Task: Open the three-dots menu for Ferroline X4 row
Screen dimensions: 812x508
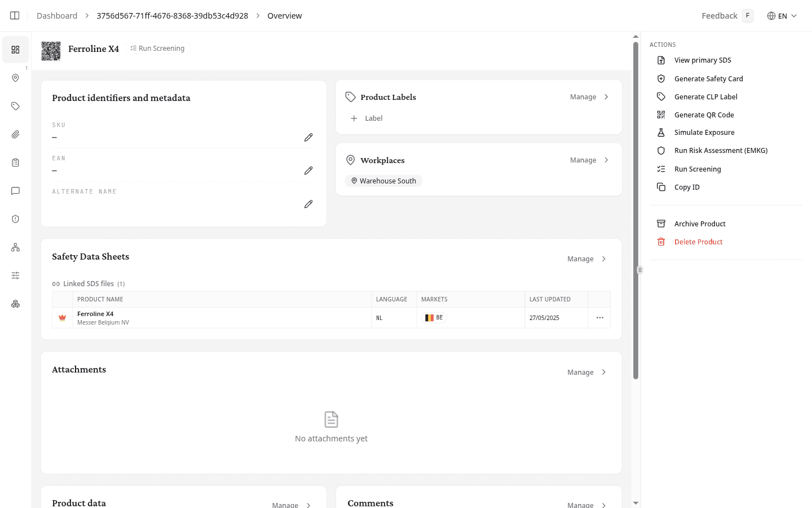Action: click(600, 318)
